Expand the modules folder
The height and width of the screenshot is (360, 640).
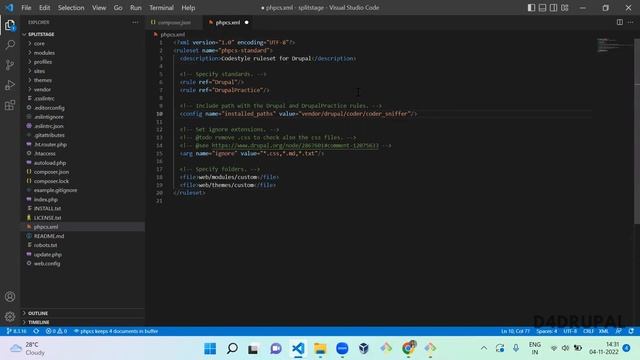[x=82, y=53]
